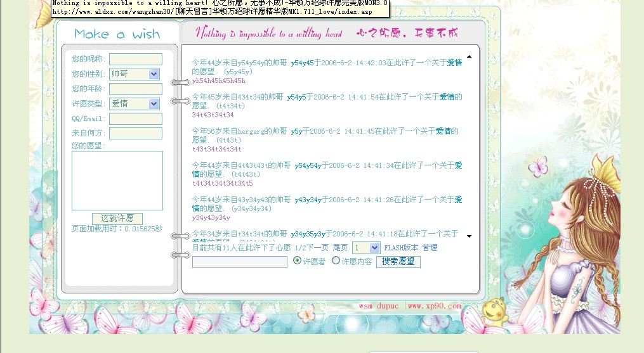Viewport: 644px width, 353px height.
Task: Click the scroll up arrow in wish list
Action: point(469,56)
